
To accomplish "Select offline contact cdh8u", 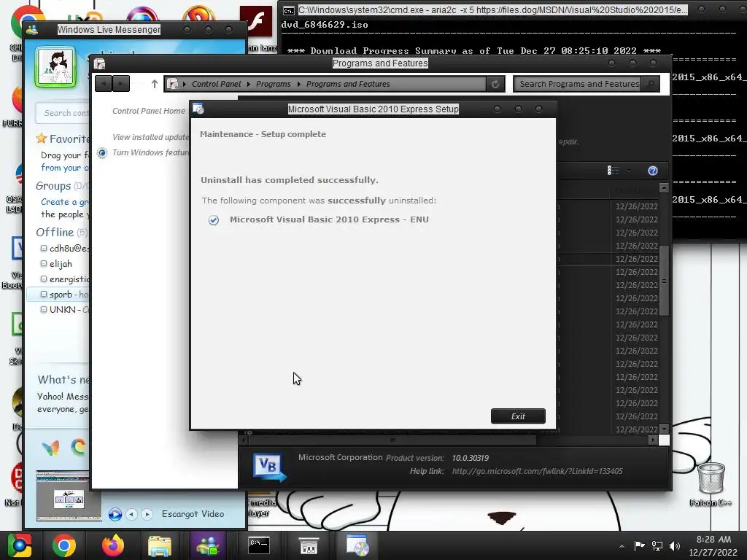I will click(x=65, y=248).
